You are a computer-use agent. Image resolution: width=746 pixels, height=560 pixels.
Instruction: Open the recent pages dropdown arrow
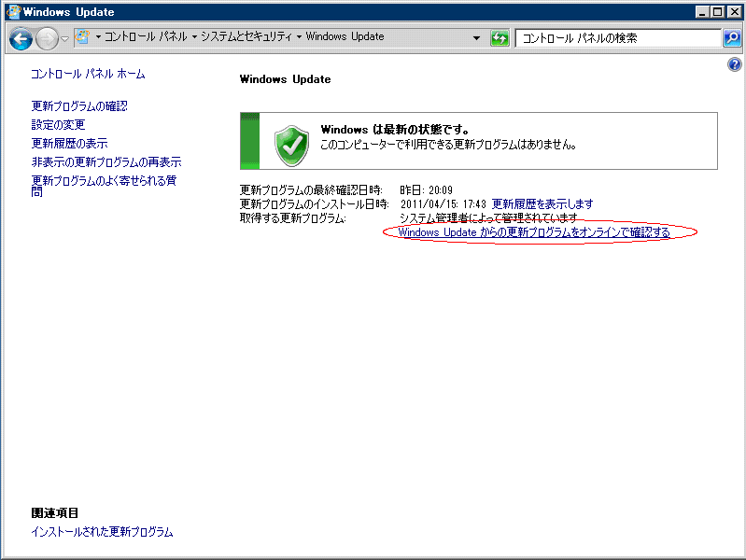tap(65, 38)
